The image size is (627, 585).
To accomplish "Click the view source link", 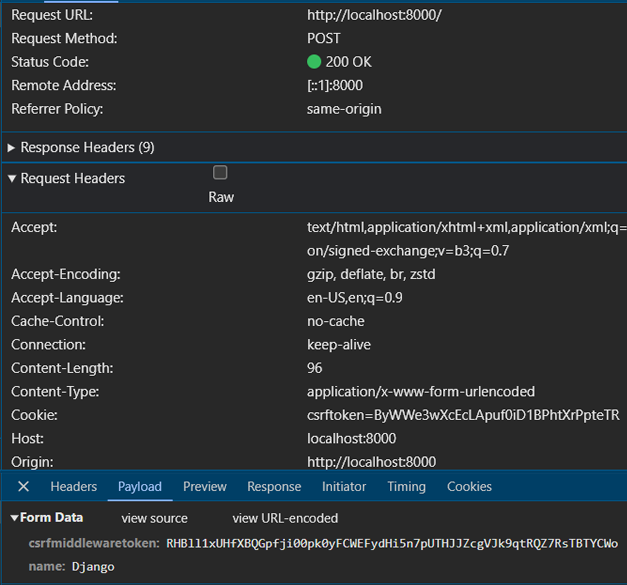I will click(154, 518).
